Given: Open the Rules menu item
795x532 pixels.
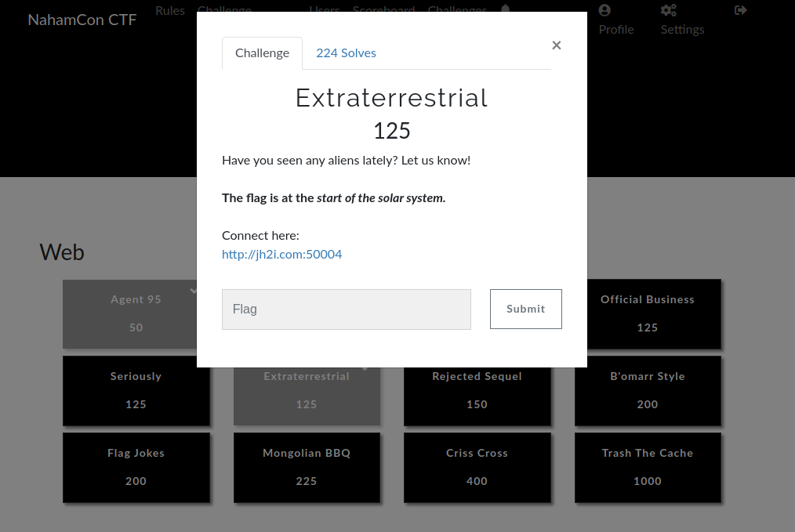Looking at the screenshot, I should tap(170, 11).
